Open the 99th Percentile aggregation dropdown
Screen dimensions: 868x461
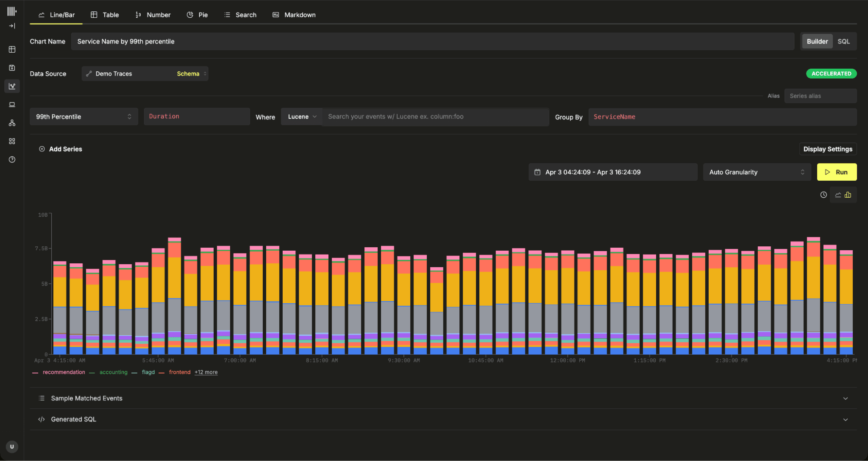click(x=83, y=117)
